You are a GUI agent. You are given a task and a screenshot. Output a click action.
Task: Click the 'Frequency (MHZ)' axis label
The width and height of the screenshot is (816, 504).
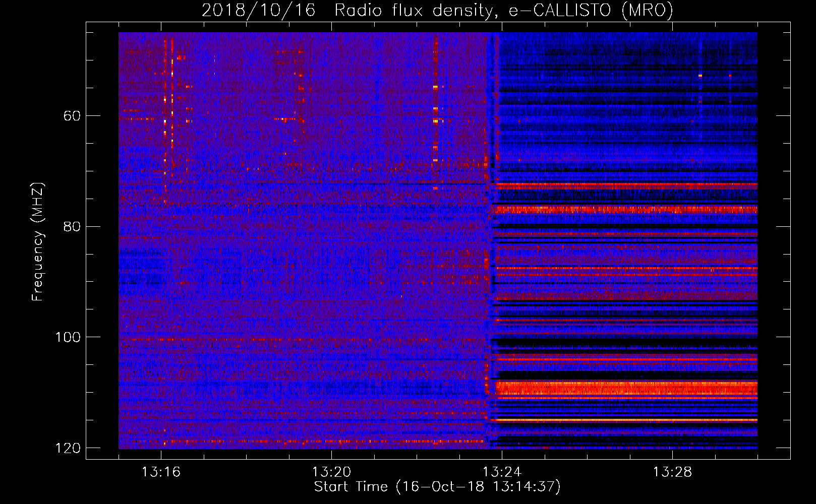38,242
